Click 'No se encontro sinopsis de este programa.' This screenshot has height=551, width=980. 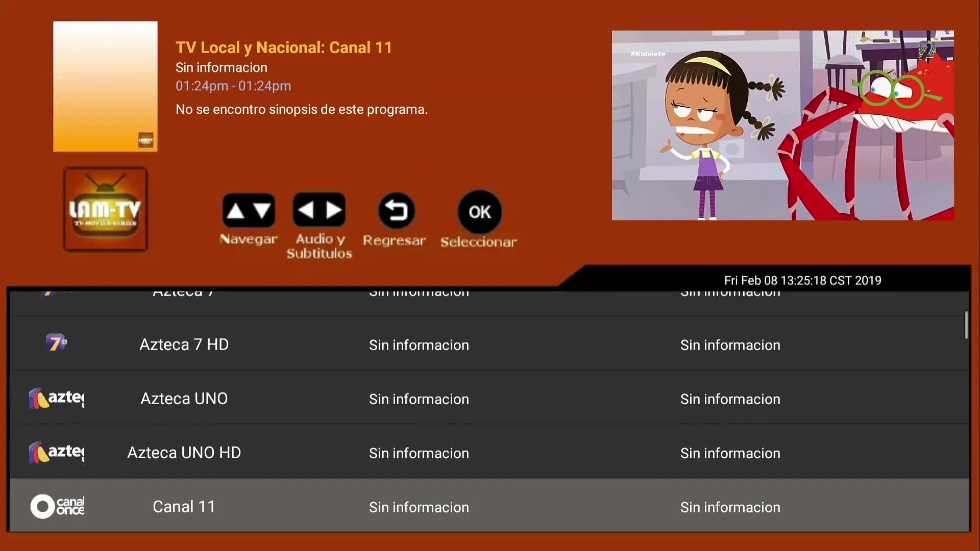302,110
